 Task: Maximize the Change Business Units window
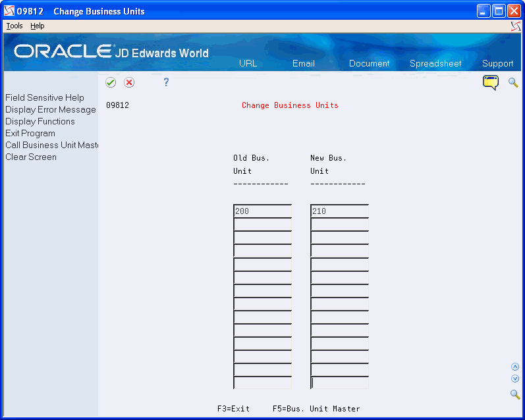pyautogui.click(x=499, y=11)
